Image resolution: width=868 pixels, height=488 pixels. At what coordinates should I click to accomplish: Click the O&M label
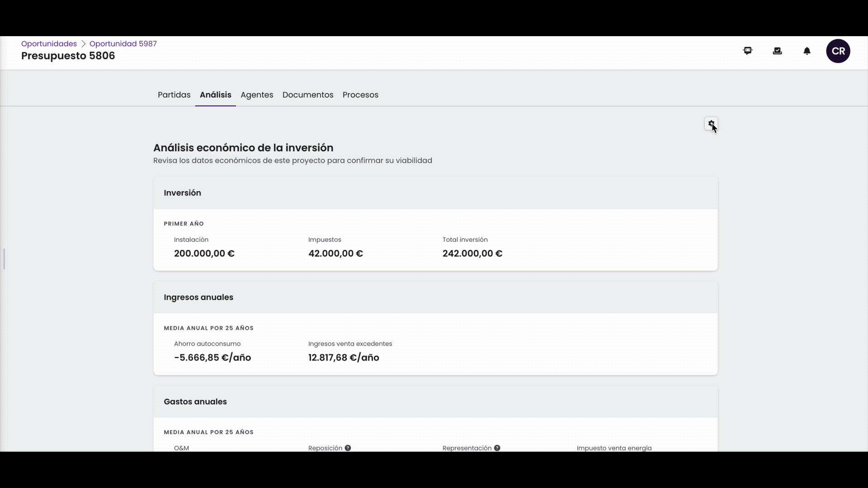click(x=182, y=448)
